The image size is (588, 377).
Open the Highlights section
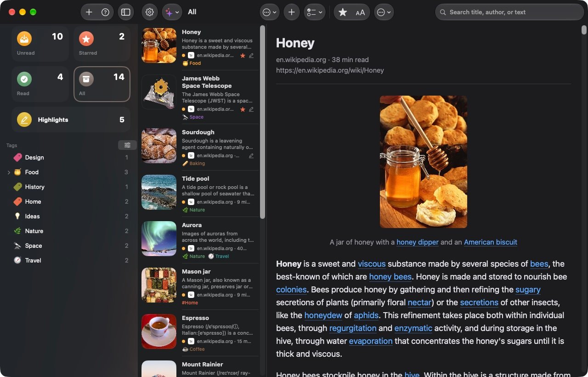71,120
